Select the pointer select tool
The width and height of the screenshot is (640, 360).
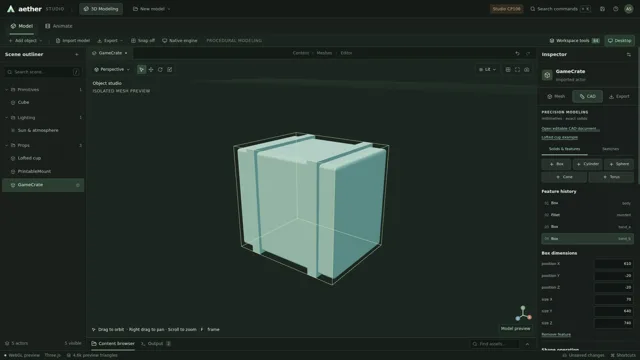point(141,69)
